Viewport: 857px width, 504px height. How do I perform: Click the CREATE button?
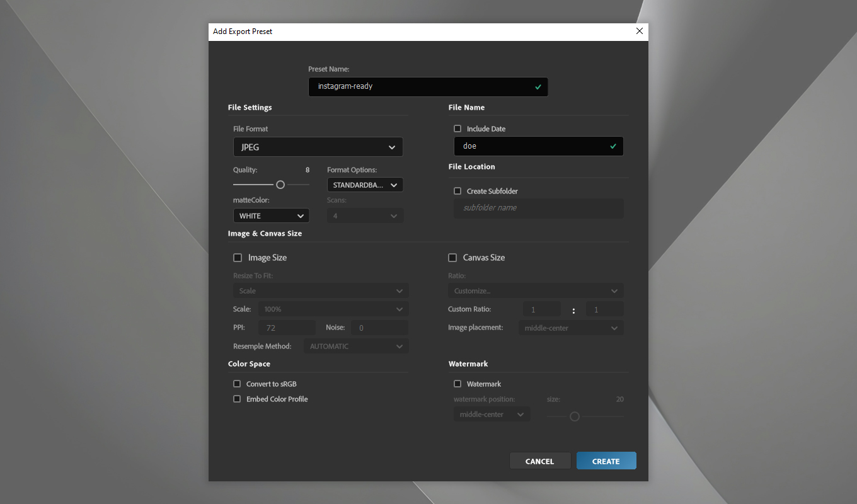pos(606,461)
